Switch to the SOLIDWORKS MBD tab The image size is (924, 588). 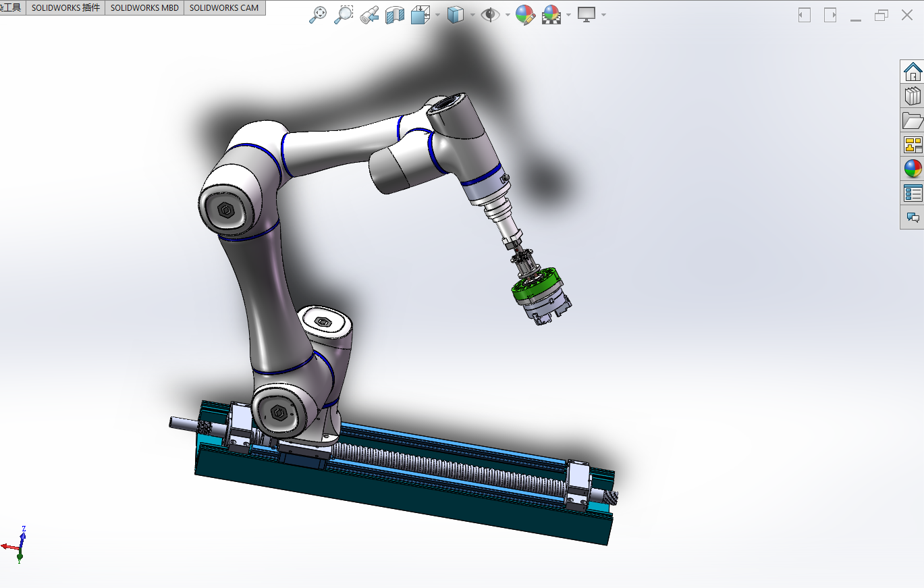pyautogui.click(x=144, y=8)
